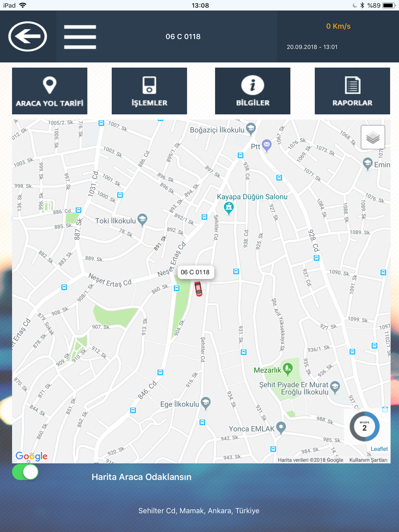Open the map layers selector

373,138
